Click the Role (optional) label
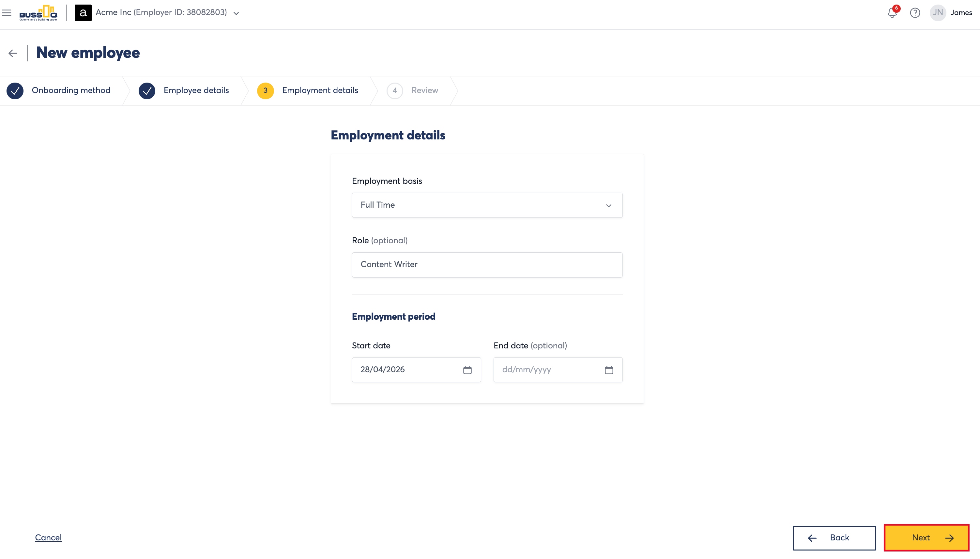Image resolution: width=980 pixels, height=559 pixels. (379, 240)
